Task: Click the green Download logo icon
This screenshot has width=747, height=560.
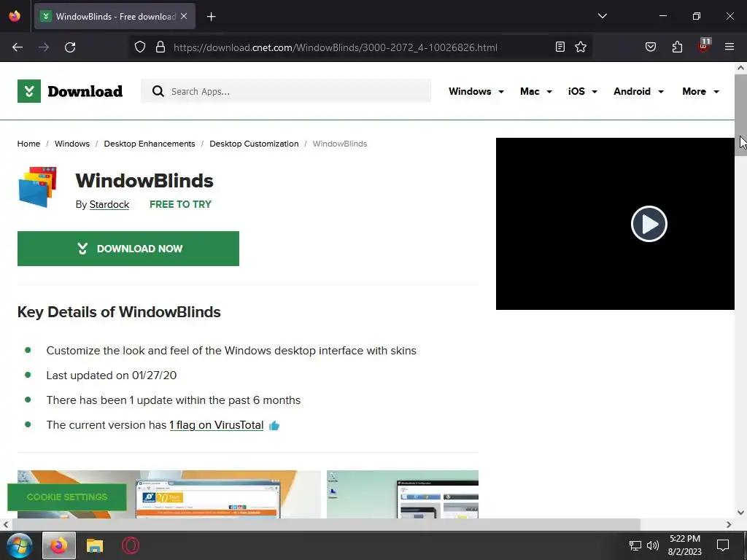Action: 29,91
